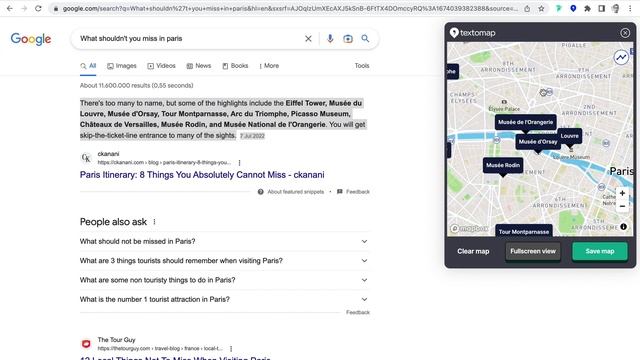Click Feedback below People also ask
Viewport: 640px width, 360px height.
click(358, 312)
